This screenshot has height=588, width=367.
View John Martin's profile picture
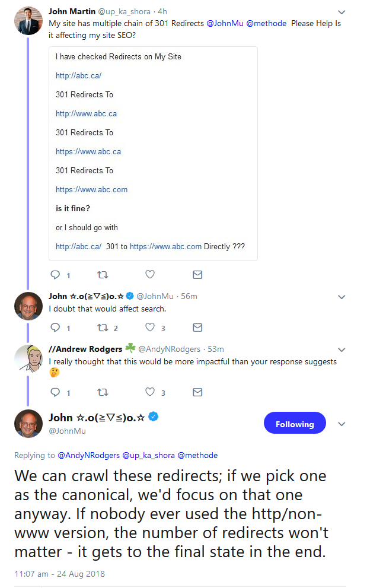[28, 21]
